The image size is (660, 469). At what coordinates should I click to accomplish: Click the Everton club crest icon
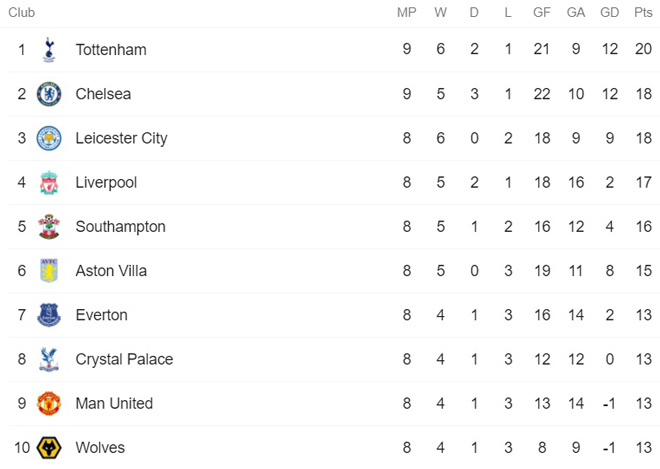[x=48, y=315]
